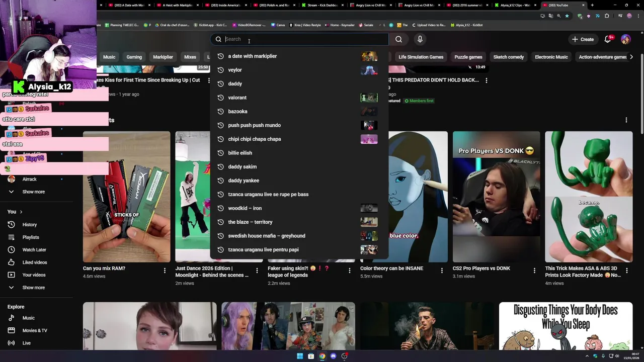Switch to "Alysia_k12 Clips" browser tab

click(x=515, y=5)
